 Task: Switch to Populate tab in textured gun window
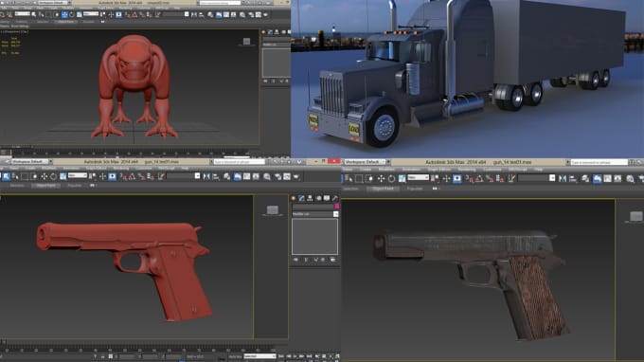click(x=415, y=189)
